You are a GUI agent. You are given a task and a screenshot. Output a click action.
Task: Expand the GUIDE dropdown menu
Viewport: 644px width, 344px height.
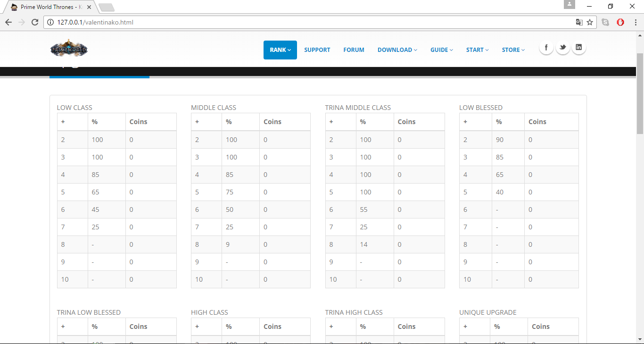pyautogui.click(x=442, y=50)
